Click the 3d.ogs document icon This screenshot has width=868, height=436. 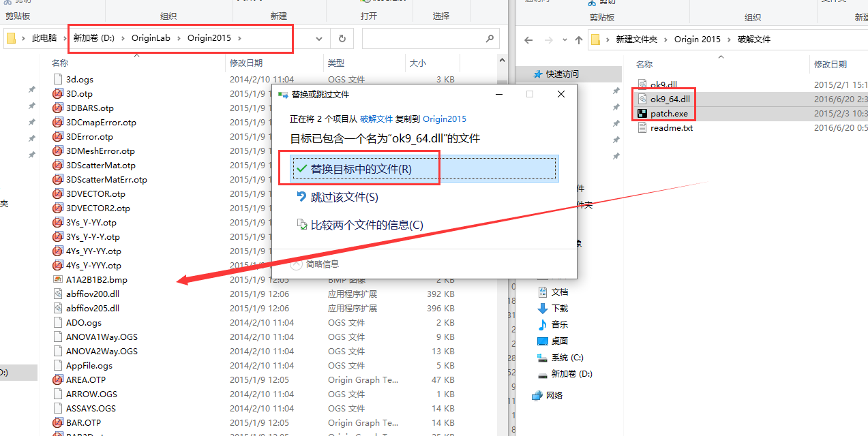click(x=58, y=80)
